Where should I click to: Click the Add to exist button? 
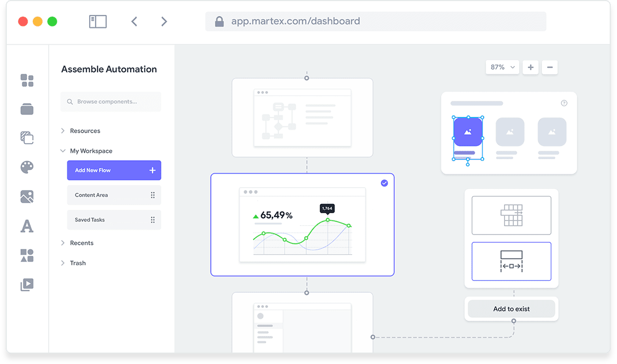511,308
